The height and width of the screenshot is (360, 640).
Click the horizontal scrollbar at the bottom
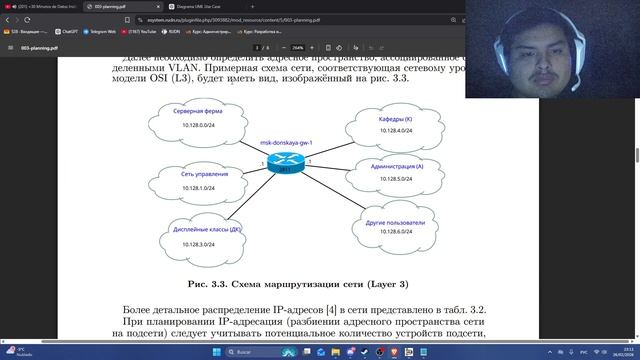click(x=335, y=341)
